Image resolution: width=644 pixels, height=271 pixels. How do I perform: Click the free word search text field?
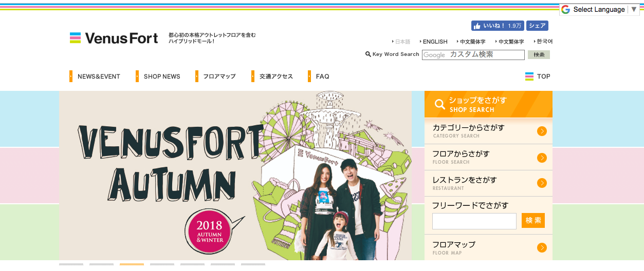(474, 221)
